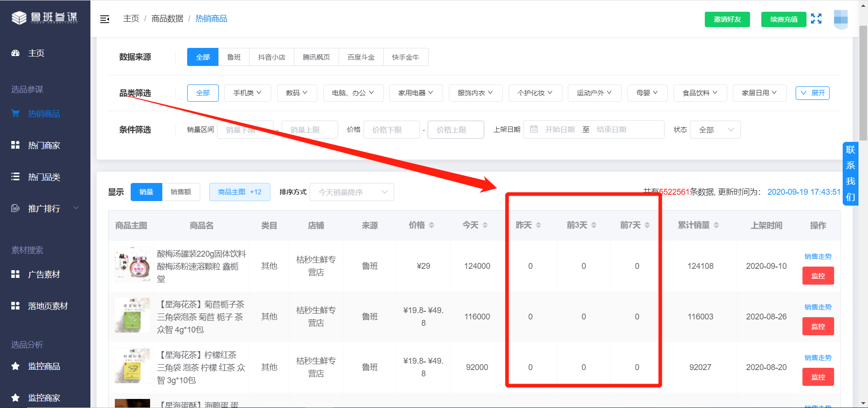Expand the 手机类 category dropdown
Screen dimensions: 868x408
(248, 93)
